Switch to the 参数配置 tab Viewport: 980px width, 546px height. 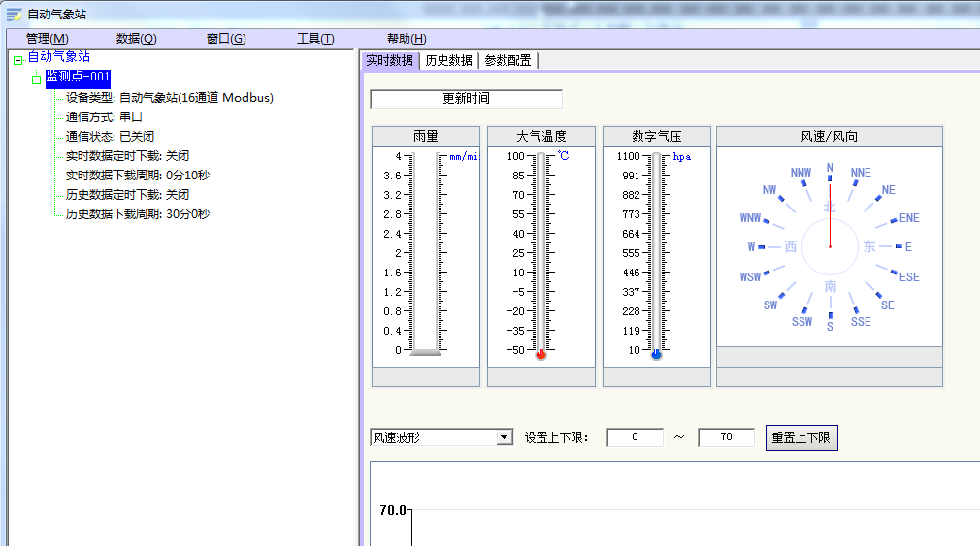[x=507, y=60]
